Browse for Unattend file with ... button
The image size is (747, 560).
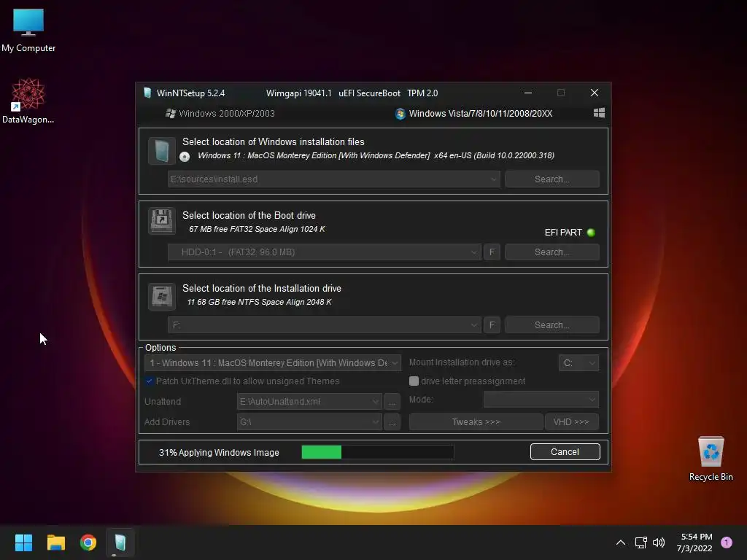click(392, 402)
